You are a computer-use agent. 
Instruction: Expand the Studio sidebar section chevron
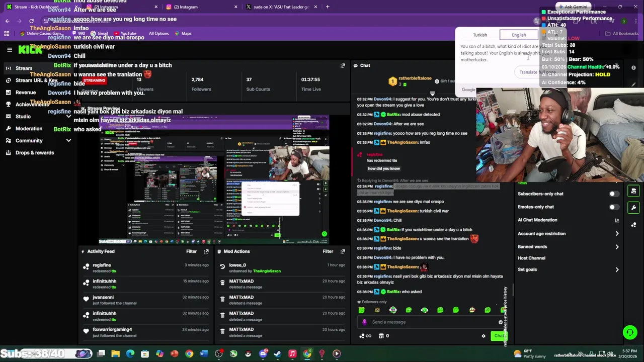[68, 116]
